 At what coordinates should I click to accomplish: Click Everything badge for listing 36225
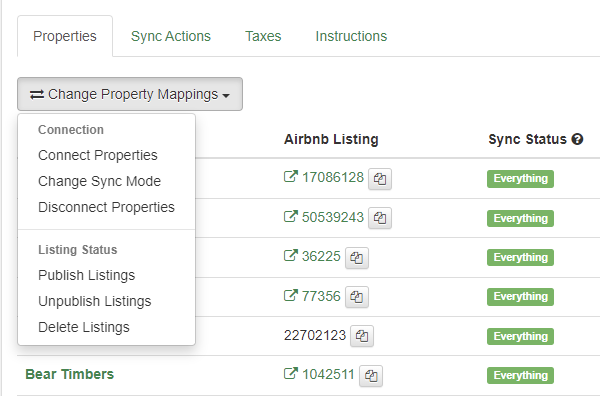tap(520, 257)
